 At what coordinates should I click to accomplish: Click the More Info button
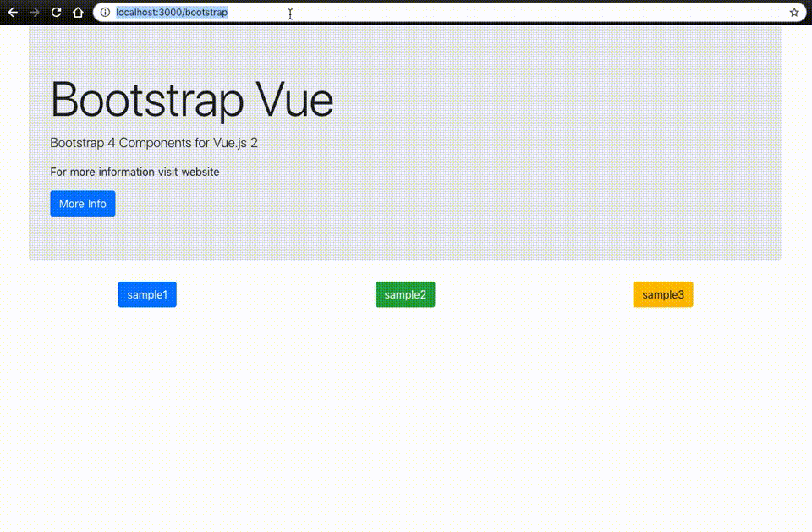(83, 204)
